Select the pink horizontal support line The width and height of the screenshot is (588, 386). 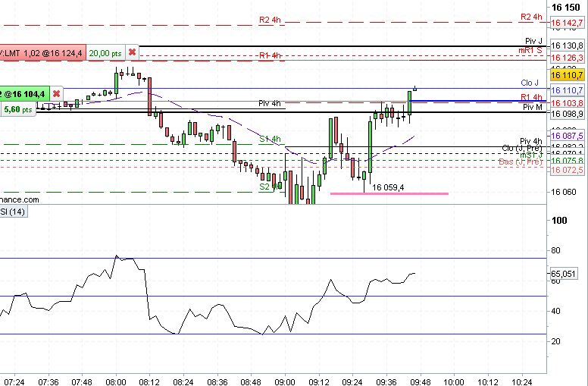389,193
